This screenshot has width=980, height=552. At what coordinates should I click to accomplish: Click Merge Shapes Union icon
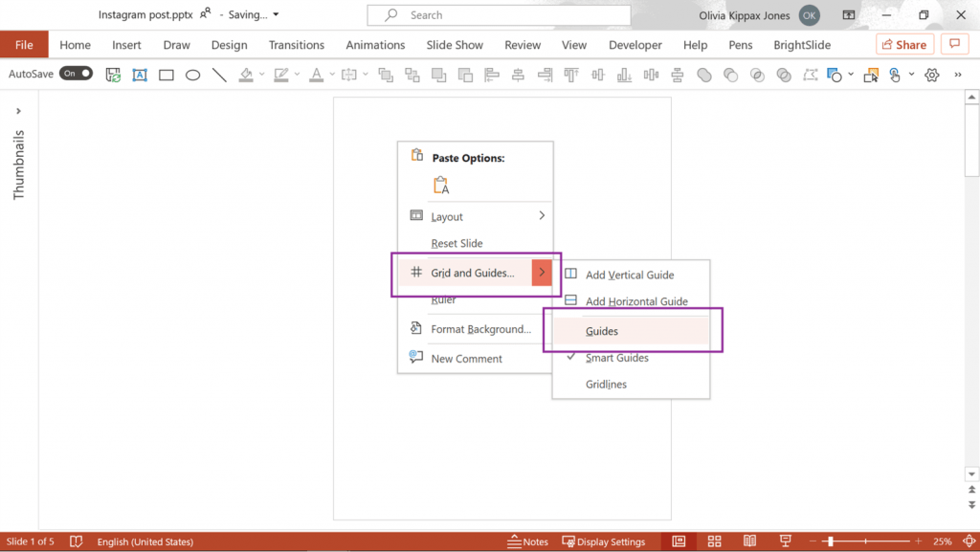coord(704,75)
